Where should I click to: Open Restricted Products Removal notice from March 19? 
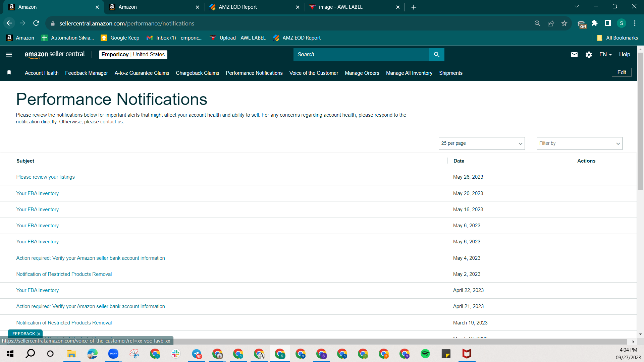pyautogui.click(x=64, y=323)
